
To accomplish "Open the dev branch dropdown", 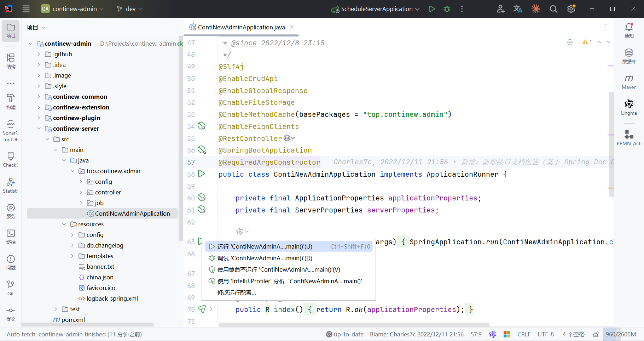I will click(x=129, y=9).
